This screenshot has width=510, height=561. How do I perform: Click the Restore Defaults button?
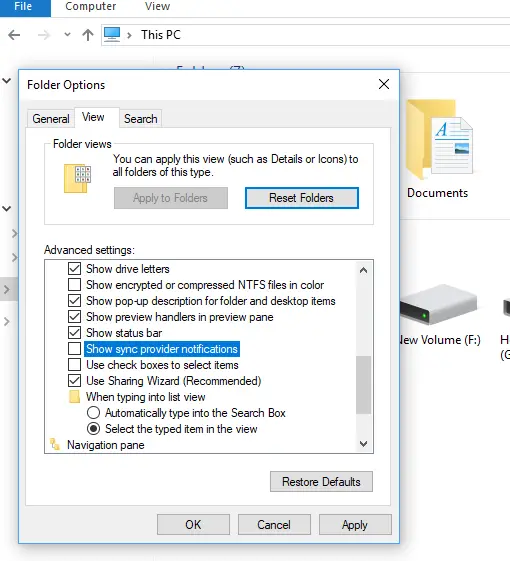(x=321, y=482)
